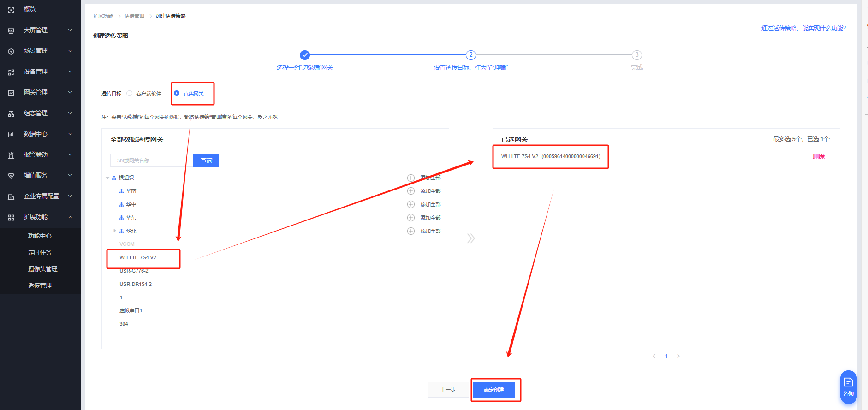Select USR-DR154-2 from gateway list
This screenshot has width=868, height=410.
(136, 284)
